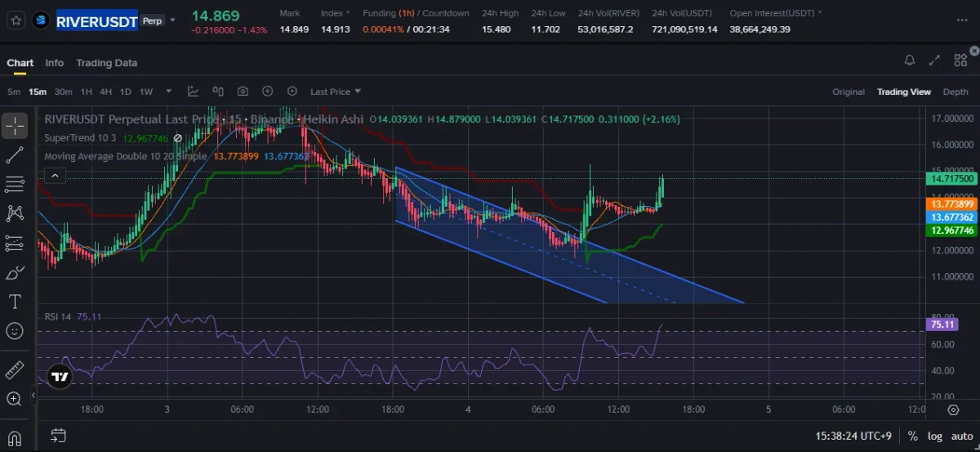Click the 15:38:24 UTC+9 timezone clock
Viewport: 980px width, 452px height.
(855, 436)
